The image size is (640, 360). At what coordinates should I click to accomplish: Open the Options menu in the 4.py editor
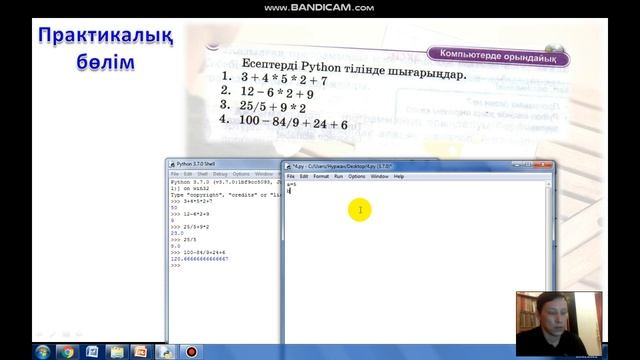pos(356,176)
